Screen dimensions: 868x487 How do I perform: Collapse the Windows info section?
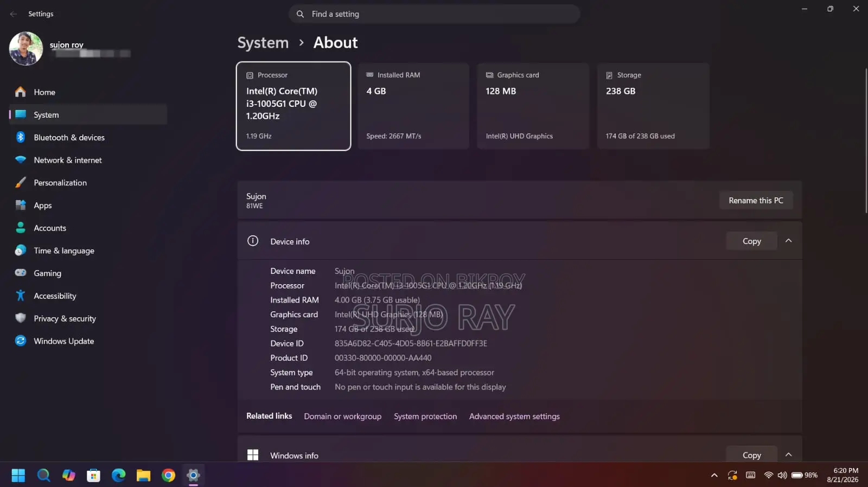point(789,455)
